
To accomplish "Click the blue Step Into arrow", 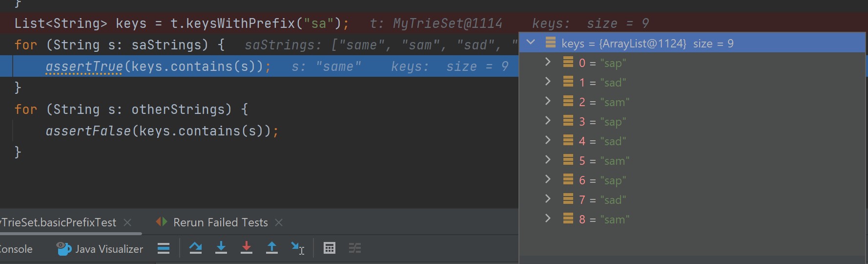I will [x=221, y=248].
